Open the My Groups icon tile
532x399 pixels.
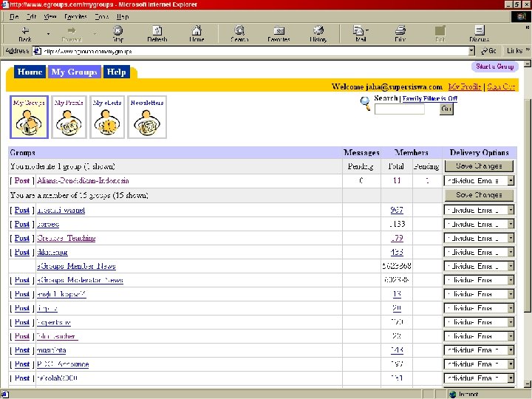click(x=29, y=117)
